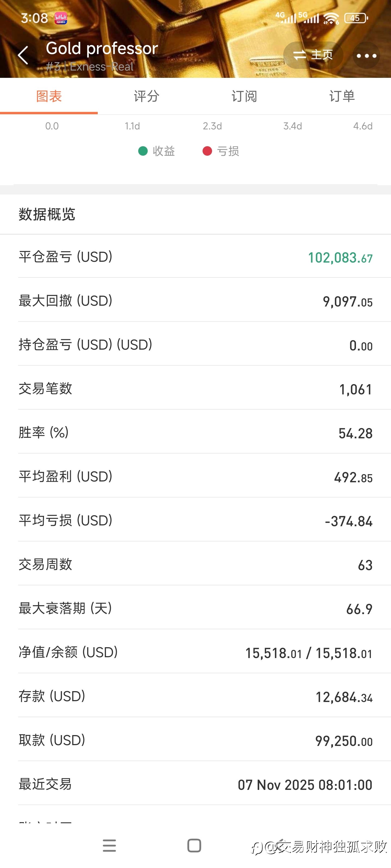The width and height of the screenshot is (391, 868).
Task: Switch to the 图表 tab
Action: pos(49,97)
